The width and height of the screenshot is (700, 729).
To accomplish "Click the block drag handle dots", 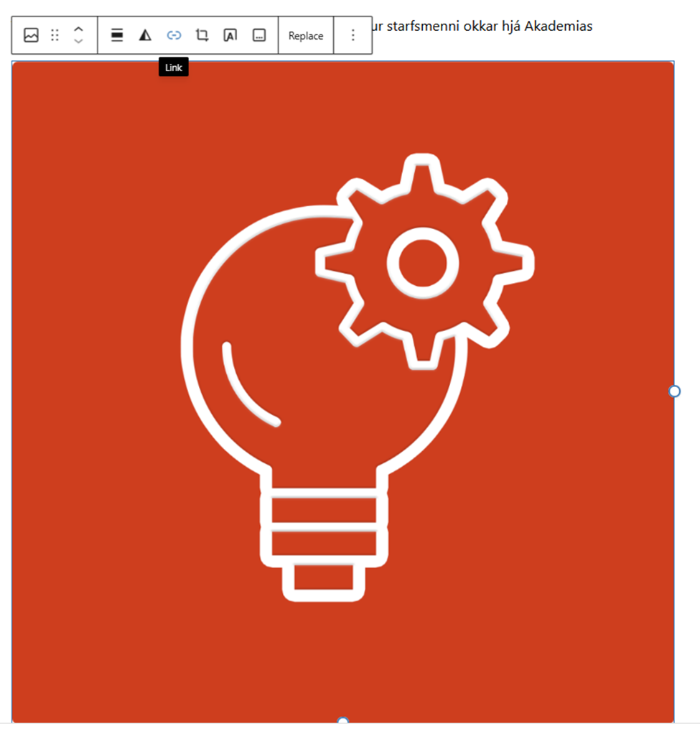I will (55, 35).
